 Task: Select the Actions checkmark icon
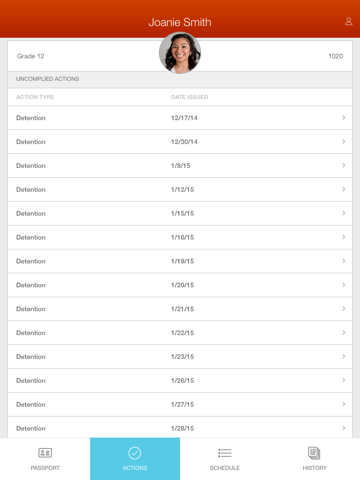click(135, 453)
